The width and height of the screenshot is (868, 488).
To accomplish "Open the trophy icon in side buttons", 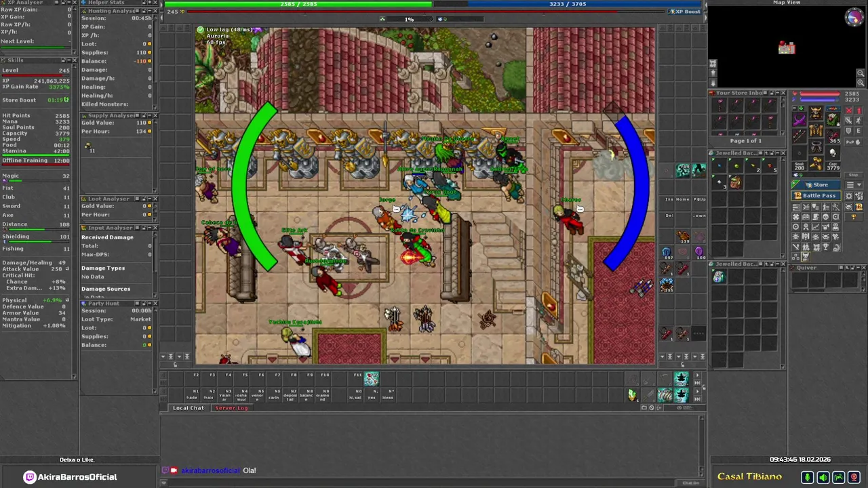I will point(854,217).
